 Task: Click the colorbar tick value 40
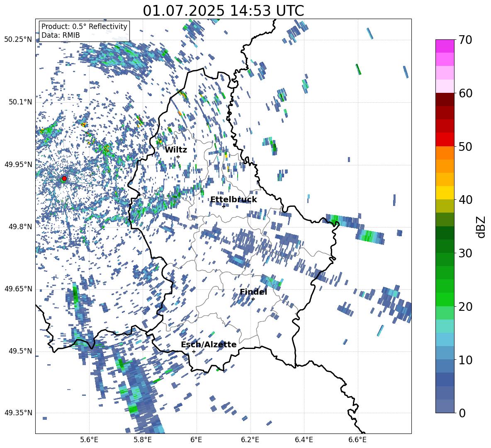click(466, 200)
